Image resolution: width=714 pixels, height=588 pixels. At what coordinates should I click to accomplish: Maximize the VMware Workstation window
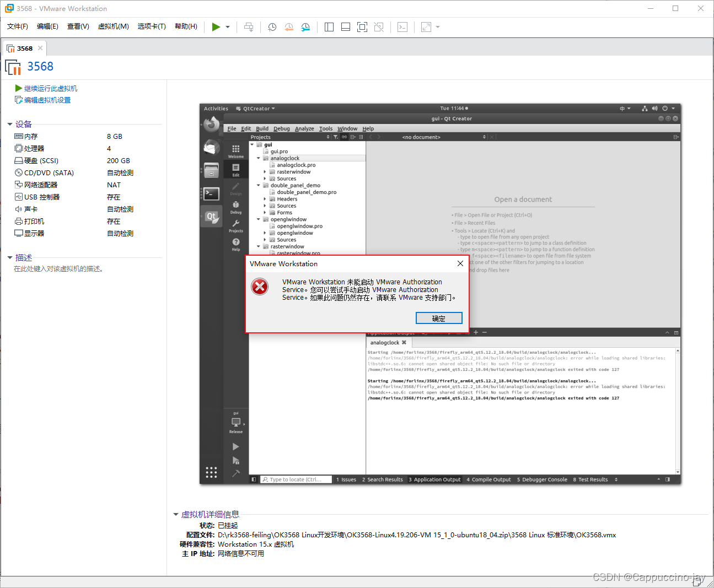click(x=675, y=8)
